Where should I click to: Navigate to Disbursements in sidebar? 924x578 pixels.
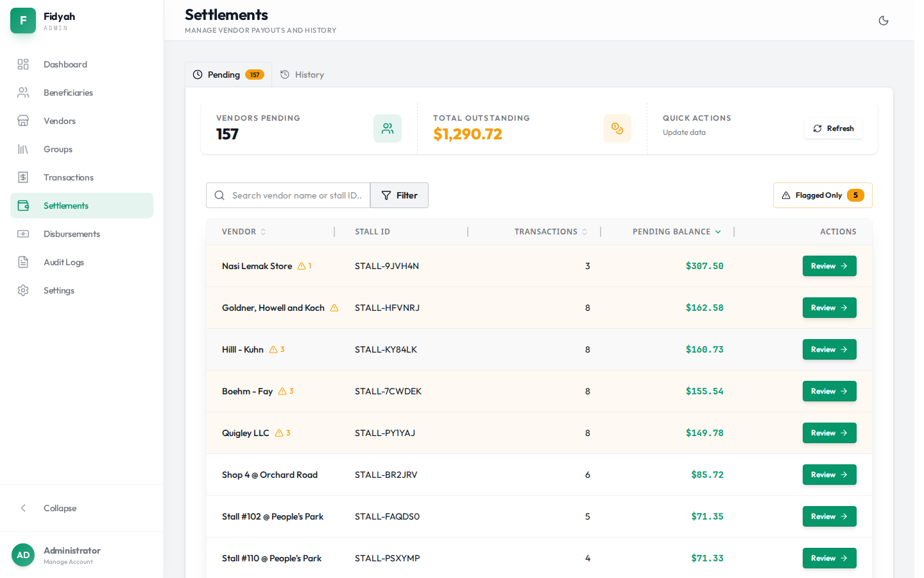pyautogui.click(x=72, y=234)
